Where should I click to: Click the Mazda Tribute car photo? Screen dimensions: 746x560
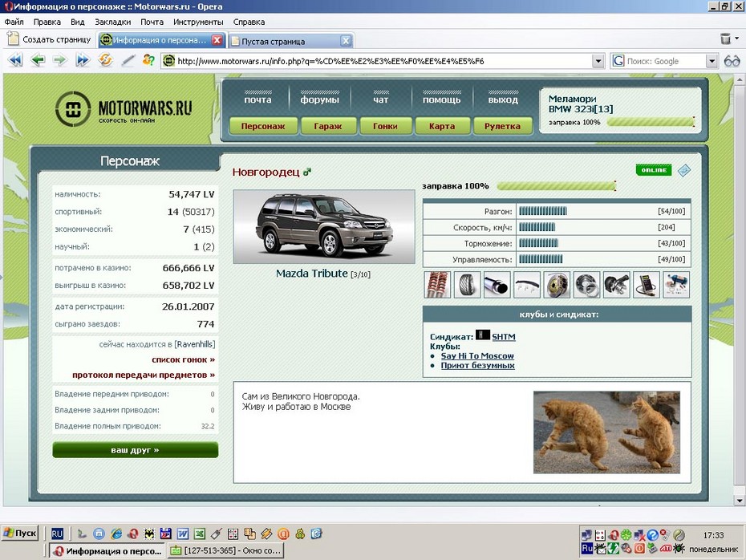324,226
